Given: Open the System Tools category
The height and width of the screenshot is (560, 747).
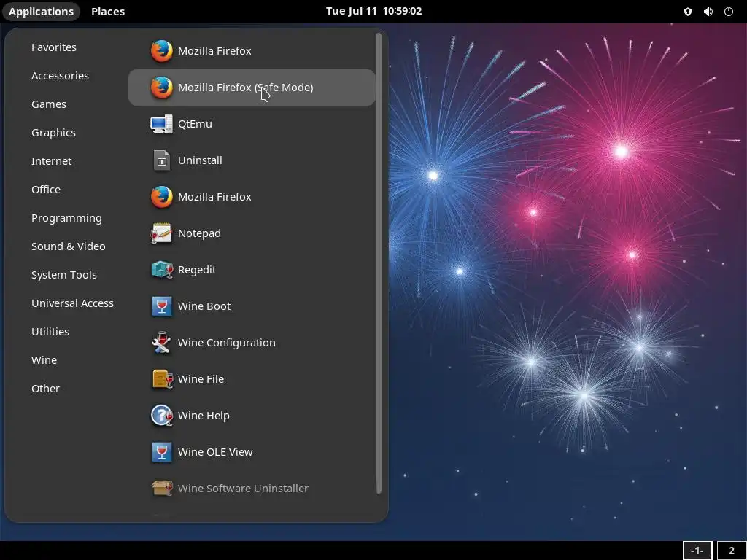Looking at the screenshot, I should pyautogui.click(x=64, y=275).
